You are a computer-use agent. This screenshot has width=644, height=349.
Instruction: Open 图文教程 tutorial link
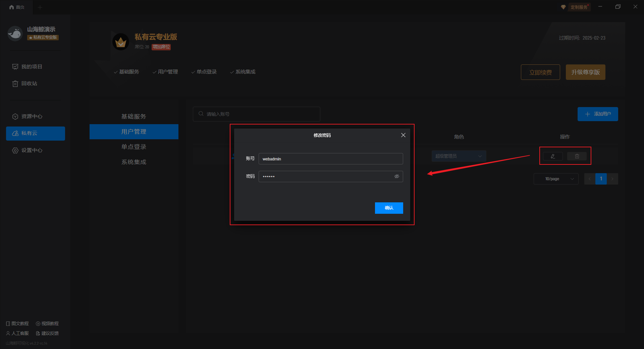point(17,323)
